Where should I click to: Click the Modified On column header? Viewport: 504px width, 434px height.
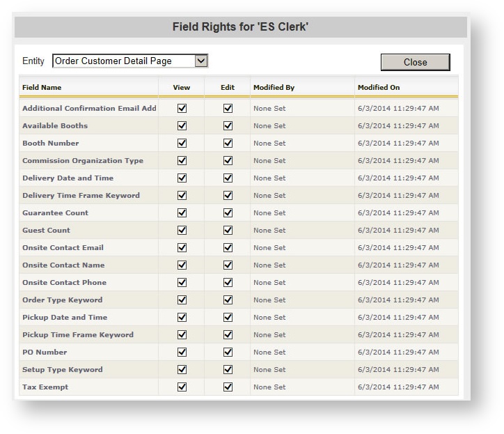(x=379, y=88)
